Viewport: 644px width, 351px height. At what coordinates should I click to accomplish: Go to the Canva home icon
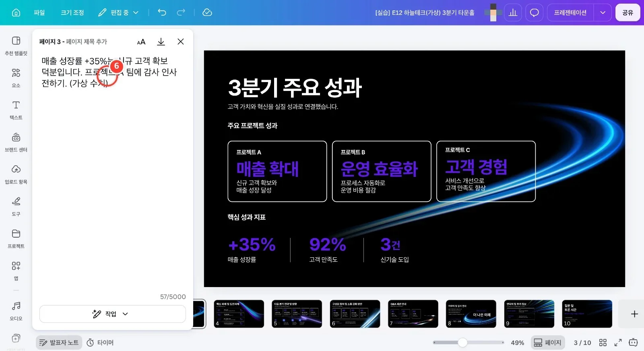(16, 12)
